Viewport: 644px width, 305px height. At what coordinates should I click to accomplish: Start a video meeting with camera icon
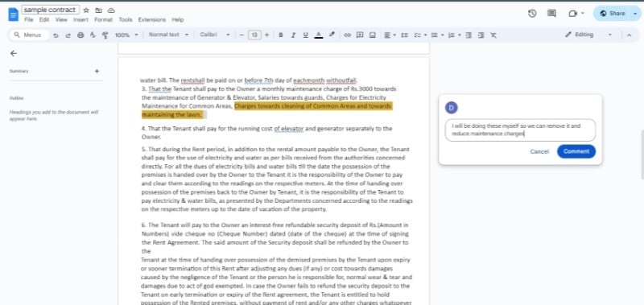pyautogui.click(x=573, y=14)
